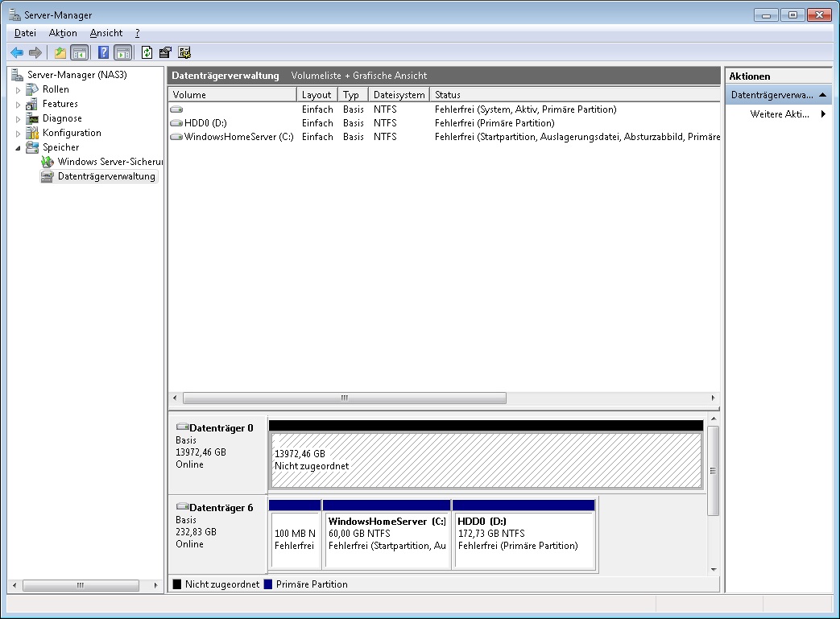The image size is (840, 619).
Task: Open the Aktion menu
Action: (63, 33)
